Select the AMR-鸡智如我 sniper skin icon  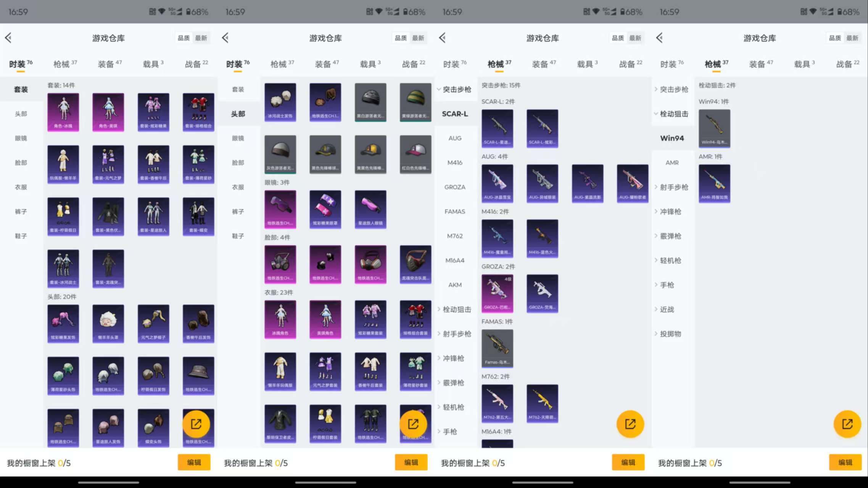tap(714, 184)
